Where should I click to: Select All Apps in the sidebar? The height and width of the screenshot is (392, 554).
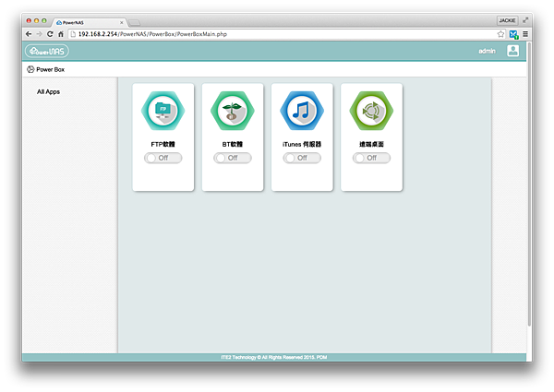tap(48, 91)
